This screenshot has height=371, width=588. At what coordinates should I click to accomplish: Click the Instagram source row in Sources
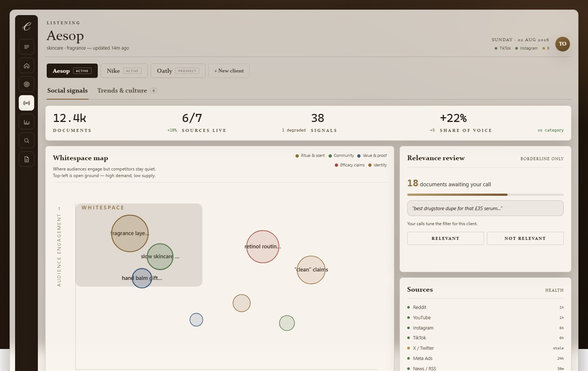[x=485, y=328]
